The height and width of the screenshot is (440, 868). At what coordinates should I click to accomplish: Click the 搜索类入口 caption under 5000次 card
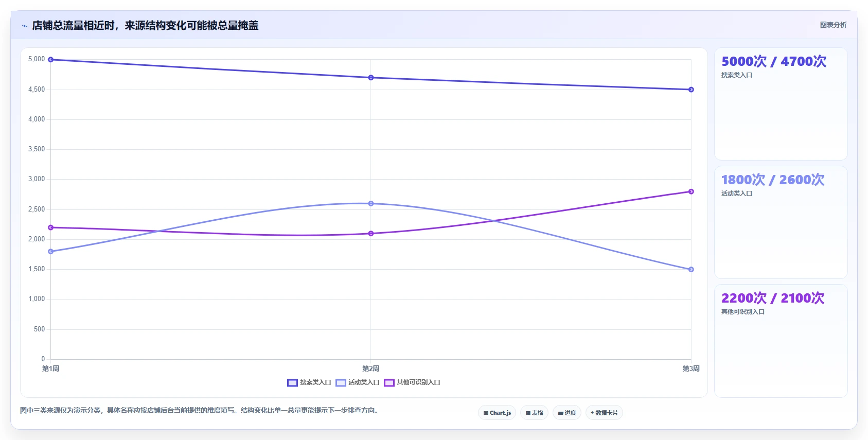pos(737,75)
